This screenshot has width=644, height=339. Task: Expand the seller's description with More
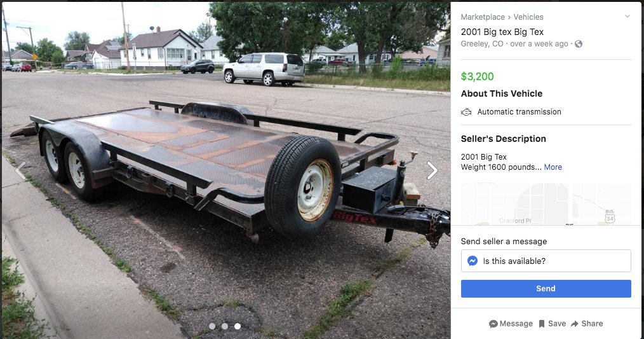[x=553, y=167]
